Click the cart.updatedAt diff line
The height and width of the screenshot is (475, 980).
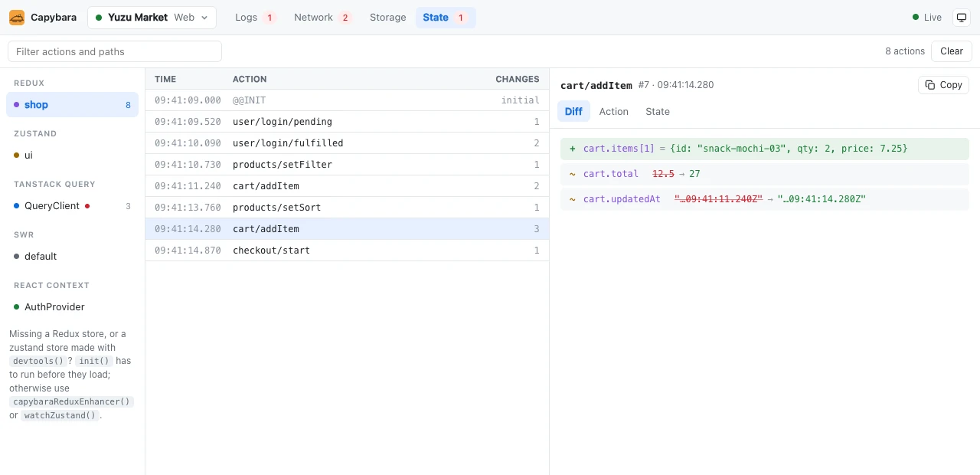765,199
